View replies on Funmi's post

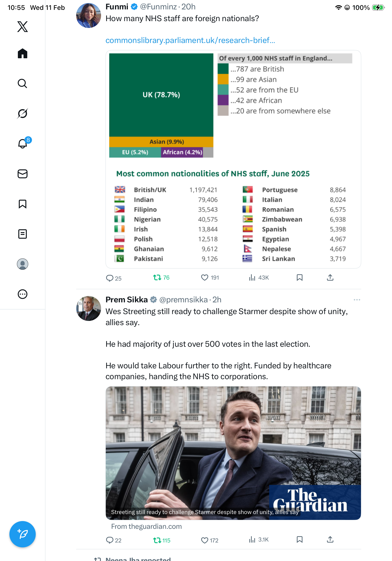pos(110,278)
